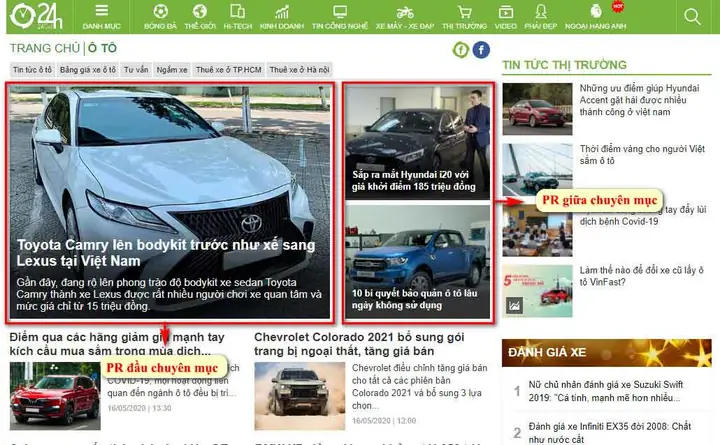
Task: Open Suzuki Swift 2019 review link
Action: click(x=606, y=391)
